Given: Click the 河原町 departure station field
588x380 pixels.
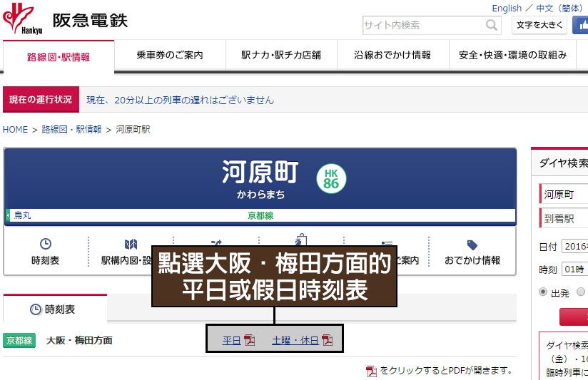Looking at the screenshot, I should 564,194.
